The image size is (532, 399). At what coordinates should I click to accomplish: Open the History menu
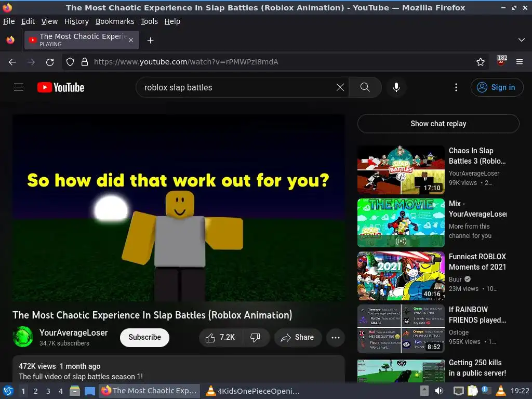point(77,21)
